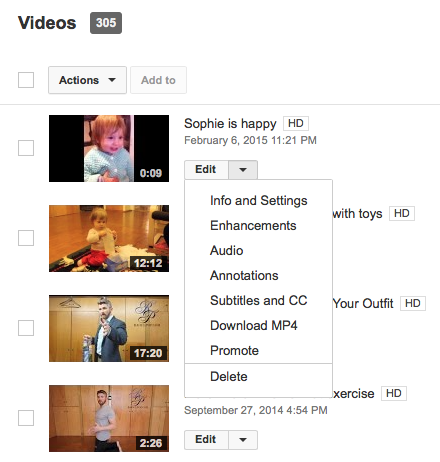Click Promote in the dropdown menu

click(x=258, y=351)
